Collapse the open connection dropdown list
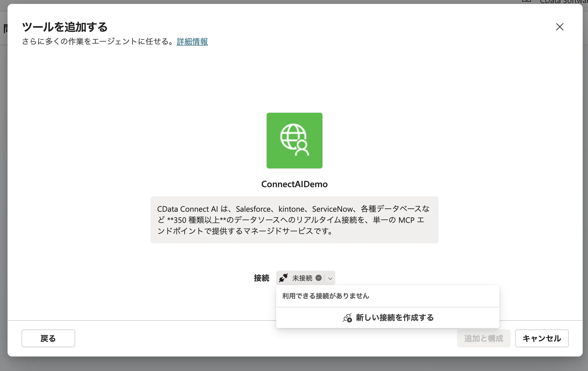The height and width of the screenshot is (371, 588). [x=330, y=278]
